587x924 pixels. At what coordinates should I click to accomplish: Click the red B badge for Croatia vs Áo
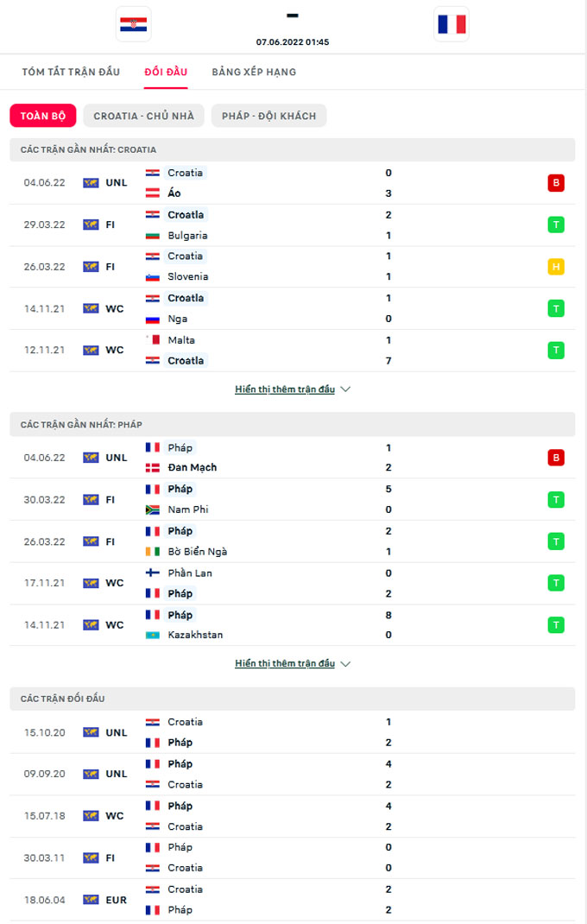[x=556, y=183]
